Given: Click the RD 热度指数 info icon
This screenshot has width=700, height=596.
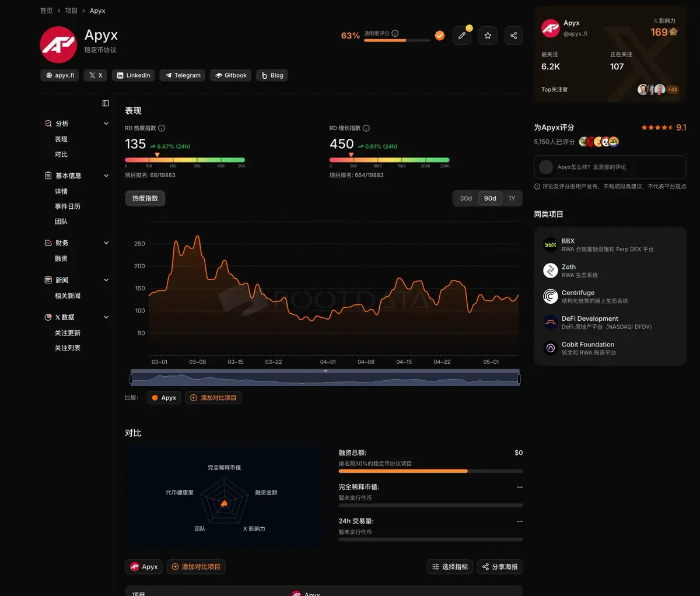Looking at the screenshot, I should tap(162, 128).
